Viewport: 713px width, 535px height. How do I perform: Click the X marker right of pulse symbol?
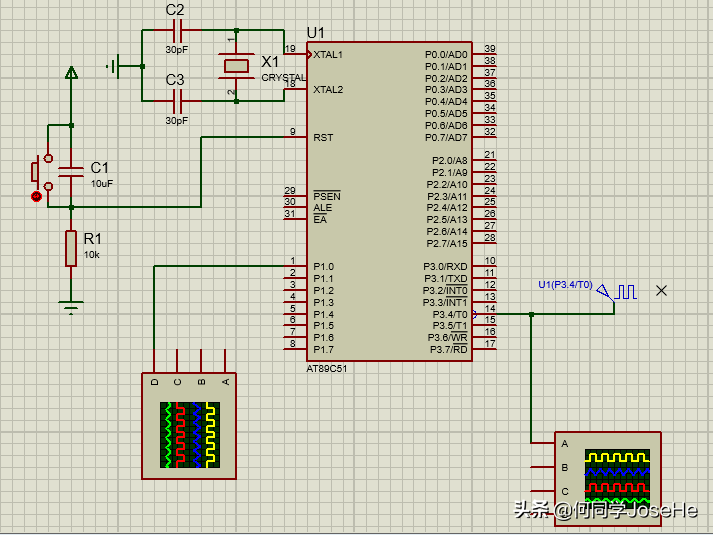click(x=662, y=290)
